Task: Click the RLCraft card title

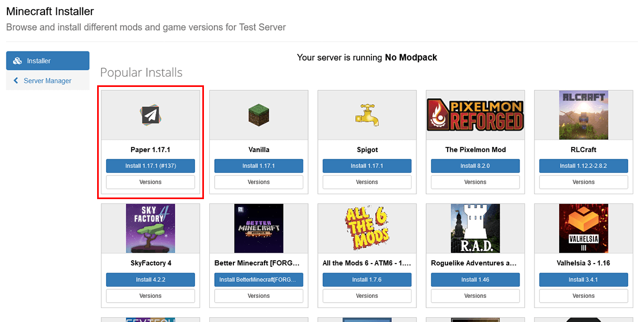Action: tap(583, 150)
